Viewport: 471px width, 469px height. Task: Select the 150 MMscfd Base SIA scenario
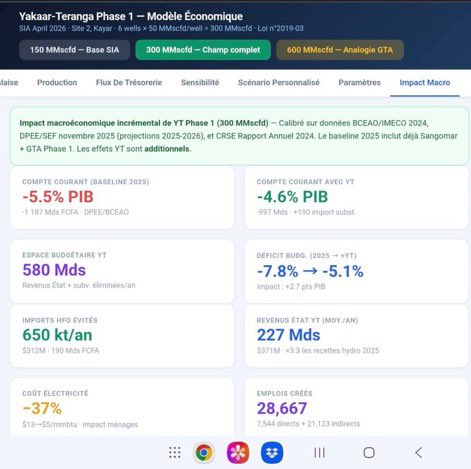[x=74, y=50]
